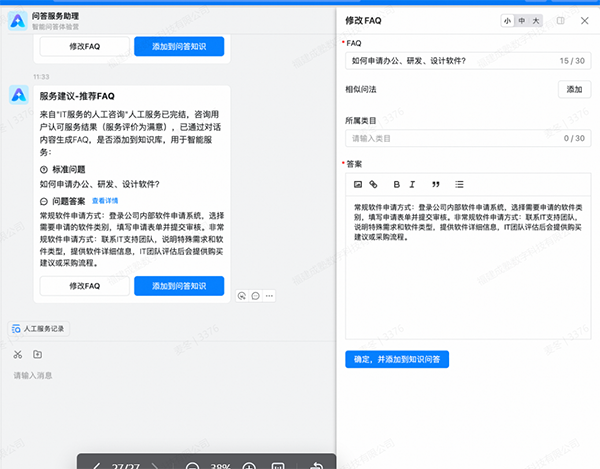Image resolution: width=600 pixels, height=469 pixels.
Task: Apply bullet list in the answer editor
Action: click(x=459, y=184)
